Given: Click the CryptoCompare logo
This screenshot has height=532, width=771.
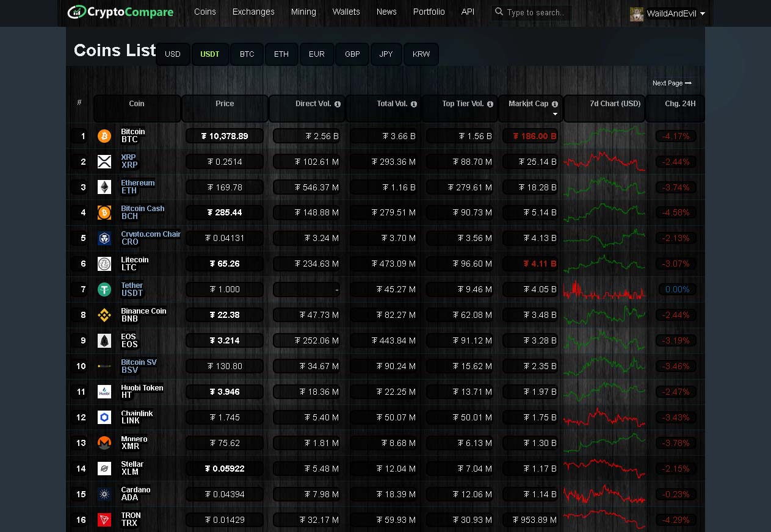Looking at the screenshot, I should [120, 12].
